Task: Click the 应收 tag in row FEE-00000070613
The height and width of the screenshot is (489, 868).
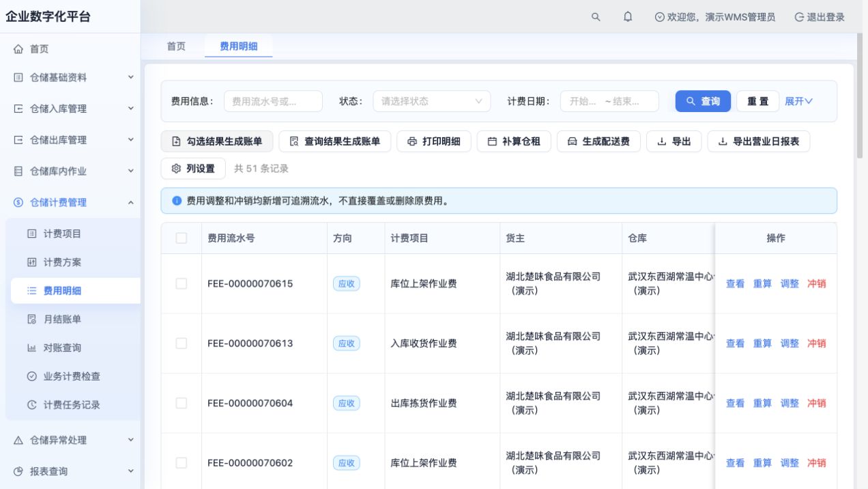Action: (346, 343)
